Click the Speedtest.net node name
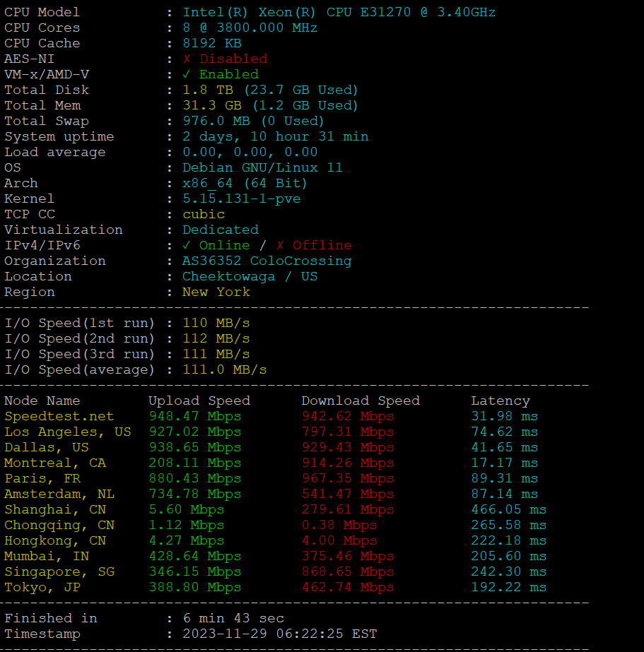The image size is (644, 652). point(59,417)
